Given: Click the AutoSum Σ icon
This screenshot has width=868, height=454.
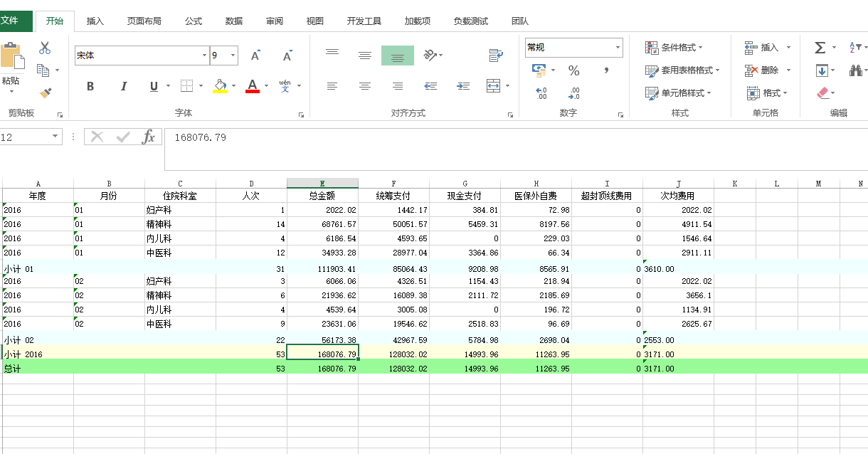Looking at the screenshot, I should (820, 47).
